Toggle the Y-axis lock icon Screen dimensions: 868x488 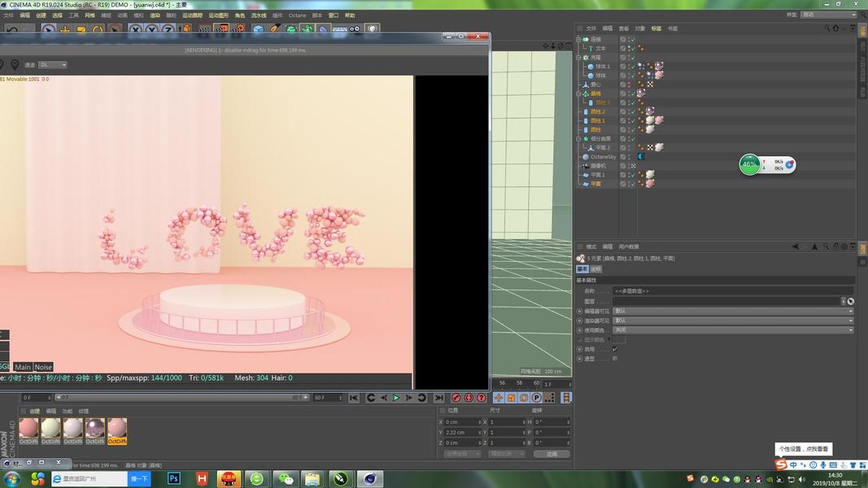pos(151,29)
